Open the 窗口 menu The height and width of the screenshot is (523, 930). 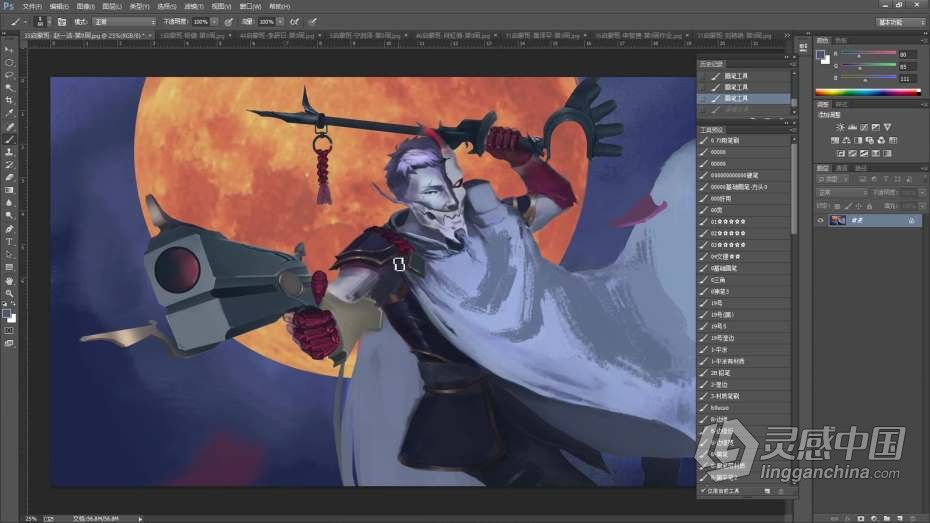[250, 7]
